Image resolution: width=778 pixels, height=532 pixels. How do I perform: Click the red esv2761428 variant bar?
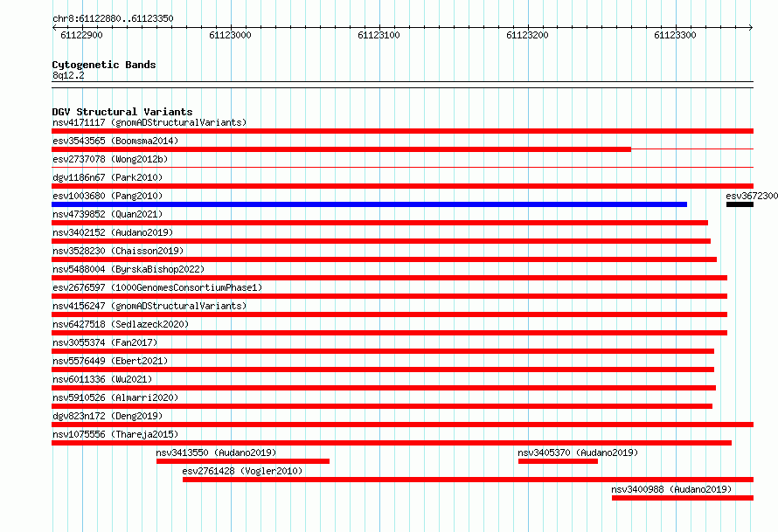[468, 480]
